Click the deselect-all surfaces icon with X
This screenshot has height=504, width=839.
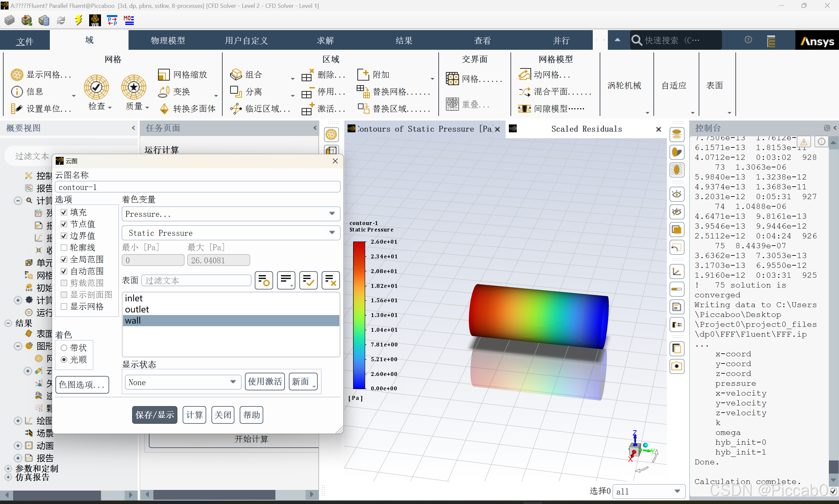(330, 280)
